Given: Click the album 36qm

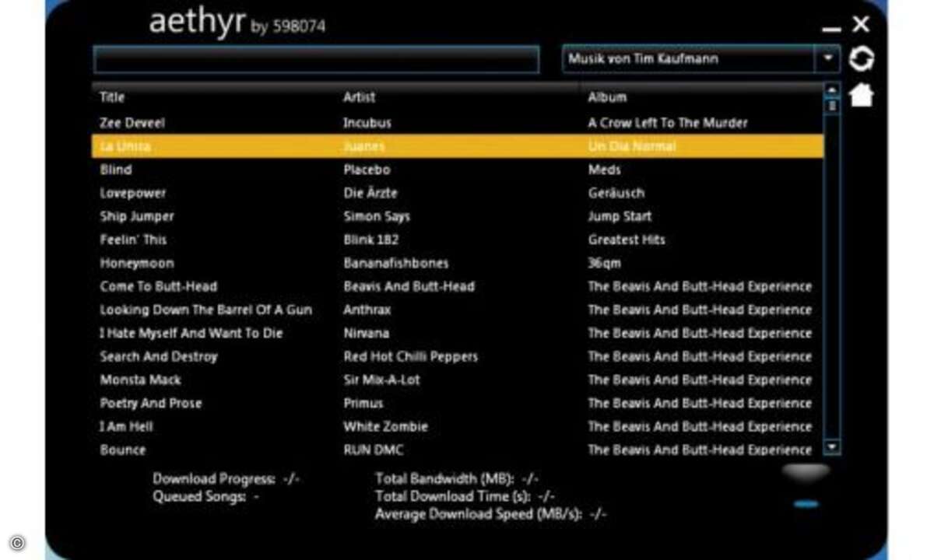Looking at the screenshot, I should (605, 263).
